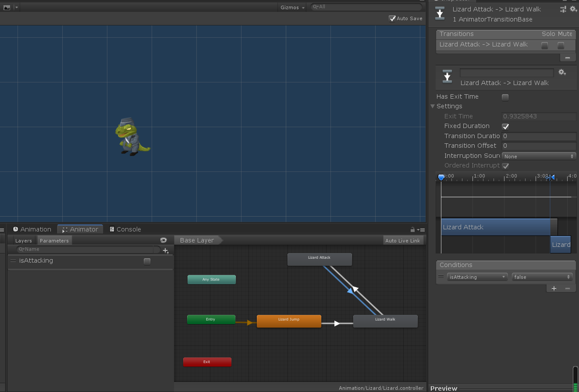Click the Exit Time value field
This screenshot has height=392, width=579.
(539, 116)
